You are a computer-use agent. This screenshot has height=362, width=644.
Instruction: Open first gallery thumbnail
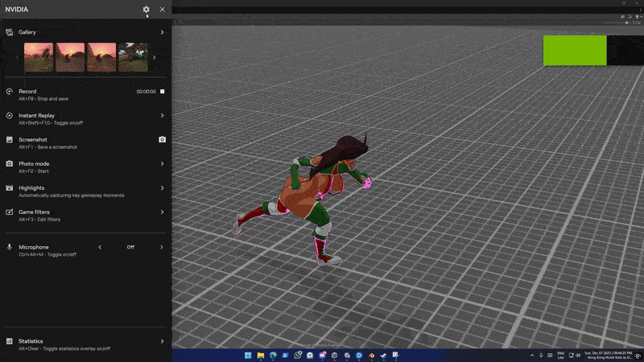tap(39, 57)
